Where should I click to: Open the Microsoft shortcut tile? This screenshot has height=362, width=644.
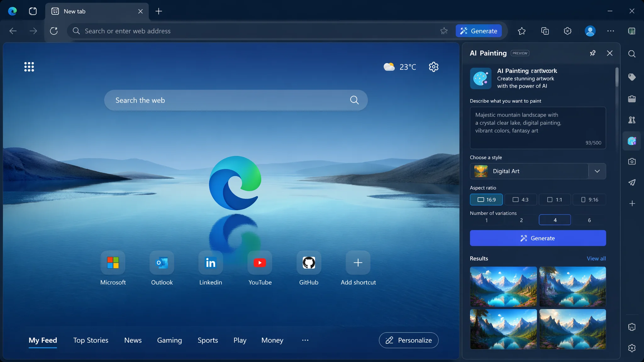click(x=113, y=263)
